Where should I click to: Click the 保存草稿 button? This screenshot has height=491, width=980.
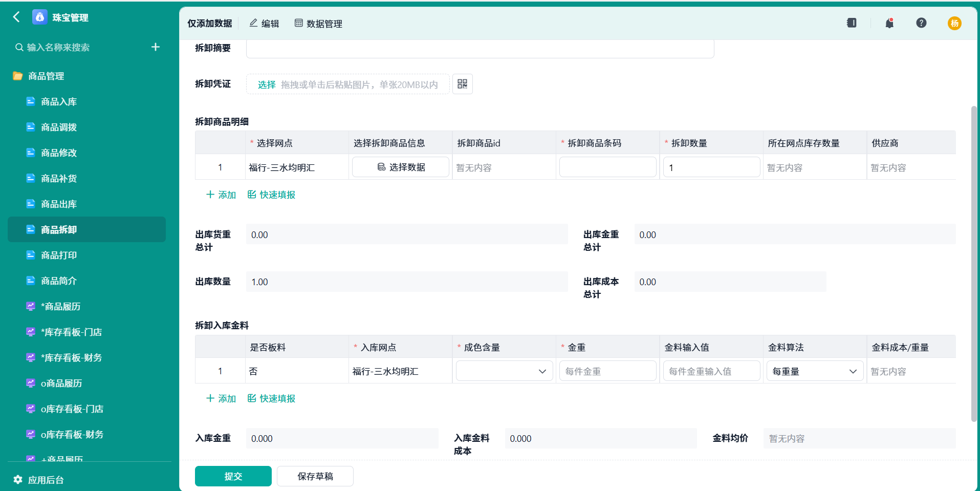[x=315, y=476]
